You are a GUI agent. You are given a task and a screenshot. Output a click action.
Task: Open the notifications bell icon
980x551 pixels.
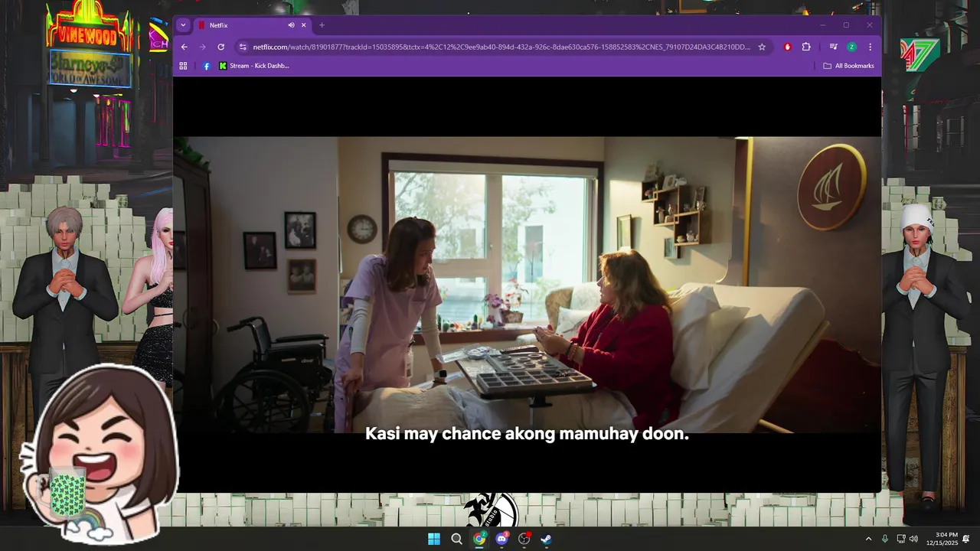966,539
